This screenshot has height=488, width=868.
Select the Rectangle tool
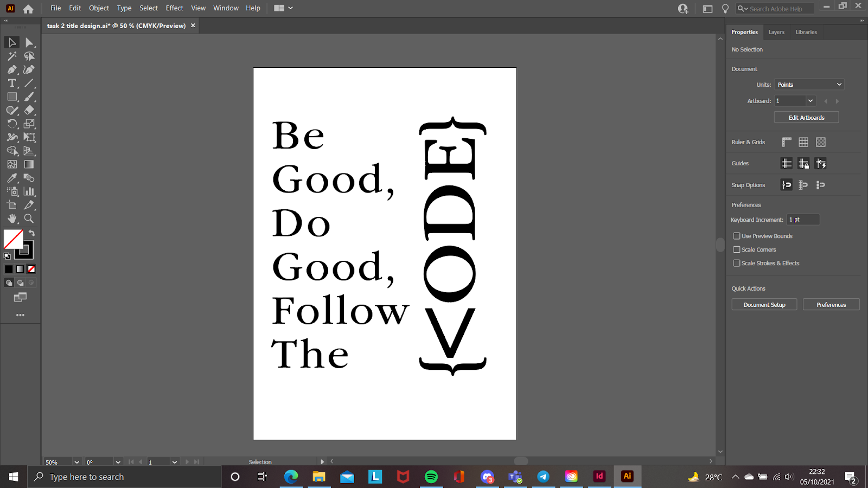pyautogui.click(x=12, y=97)
